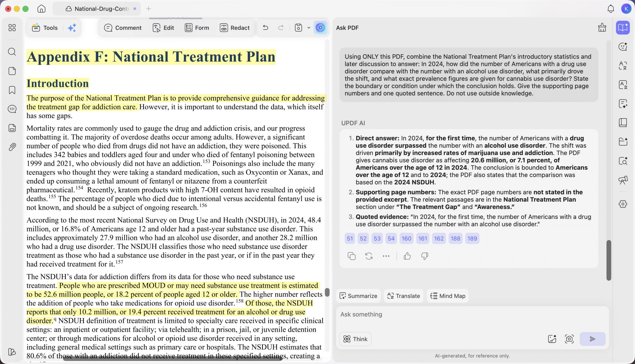Open the user account avatar K
635x364 pixels.
(626, 9)
